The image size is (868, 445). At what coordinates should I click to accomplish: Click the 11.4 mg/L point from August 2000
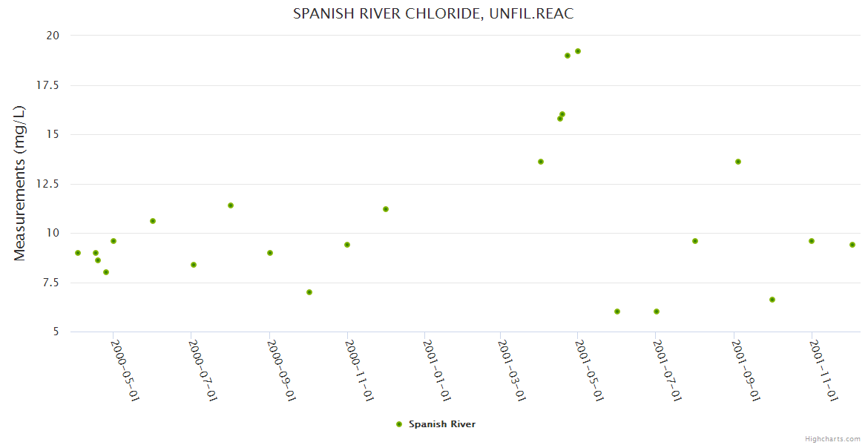click(231, 205)
